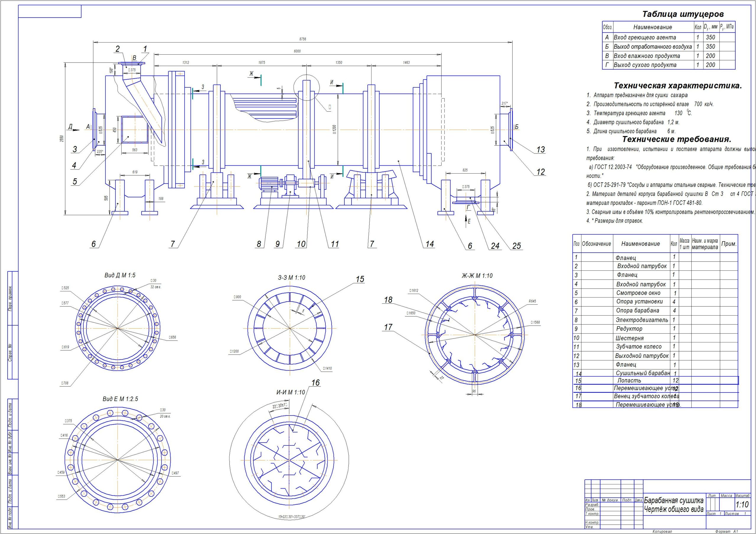The width and height of the screenshot is (756, 534).
Task: Click the '1463' dimension value
Action: (406, 62)
